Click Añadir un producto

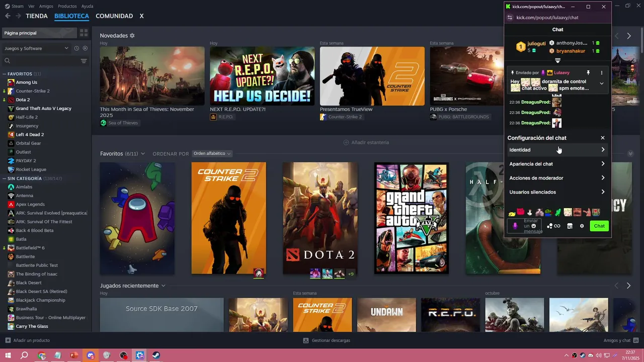click(x=28, y=340)
